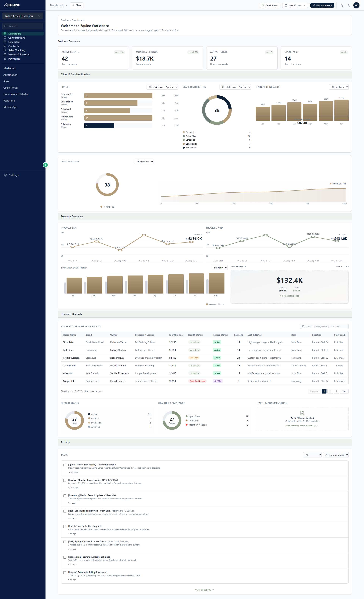Check the Training Agreement Signed task checkbox
This screenshot has height=599, width=364.
coord(65,557)
